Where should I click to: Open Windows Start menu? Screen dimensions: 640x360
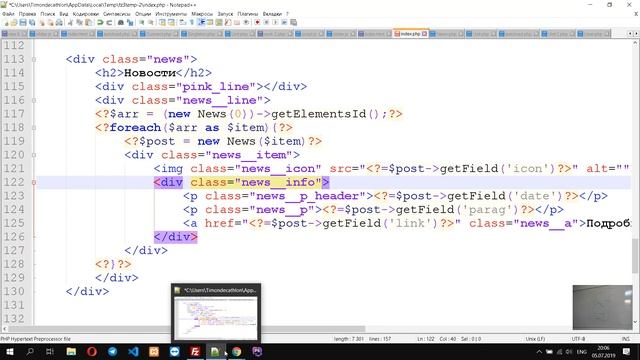(9, 351)
